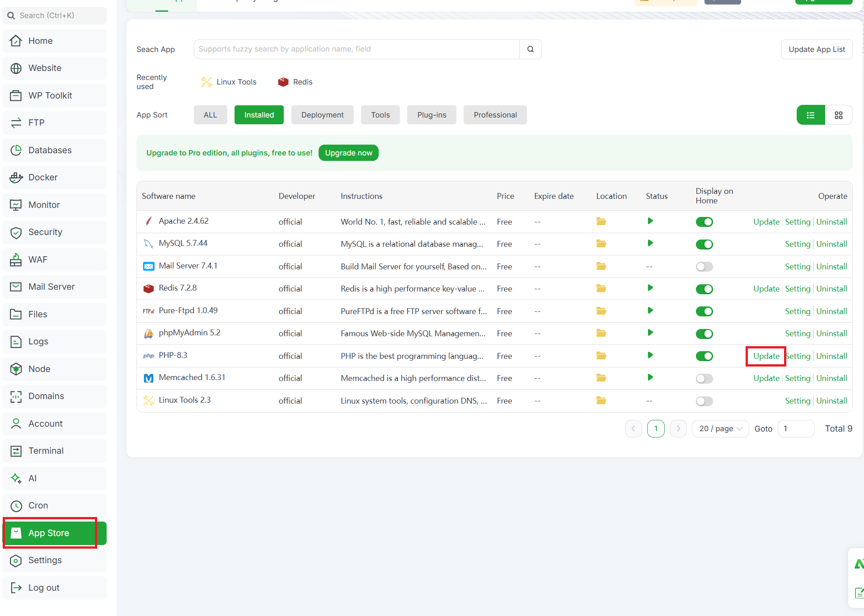Focus the Search App input field
The height and width of the screenshot is (616, 864).
click(x=357, y=49)
